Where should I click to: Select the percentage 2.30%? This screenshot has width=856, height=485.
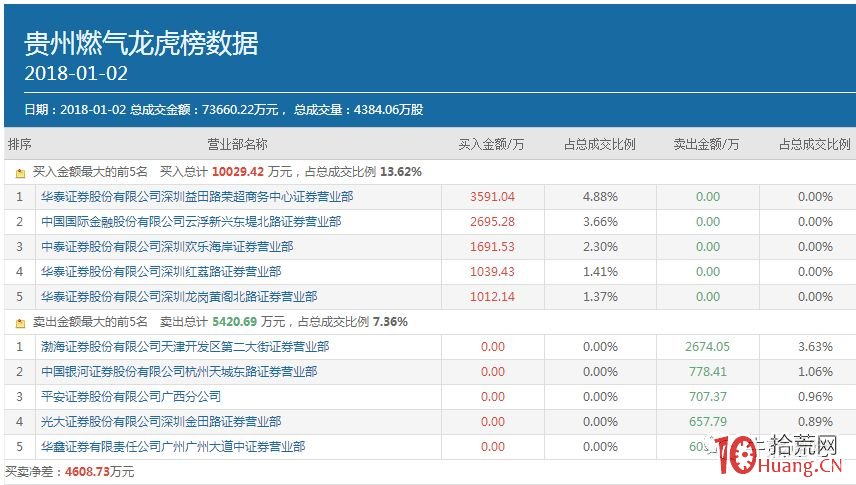coord(601,247)
